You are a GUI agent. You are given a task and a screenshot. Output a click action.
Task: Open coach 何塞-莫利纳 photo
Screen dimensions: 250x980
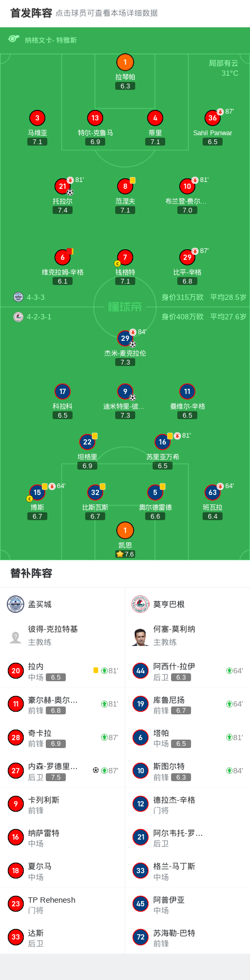pyautogui.click(x=141, y=637)
